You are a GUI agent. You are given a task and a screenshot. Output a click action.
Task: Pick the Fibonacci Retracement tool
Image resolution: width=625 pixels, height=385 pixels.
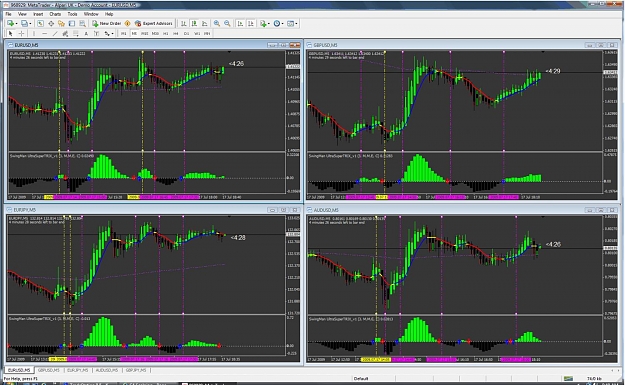click(x=75, y=33)
